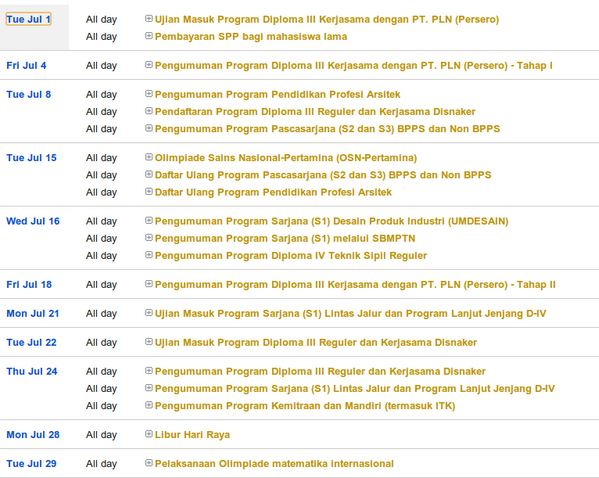Open the Tue Jul 29 date link

[31, 464]
